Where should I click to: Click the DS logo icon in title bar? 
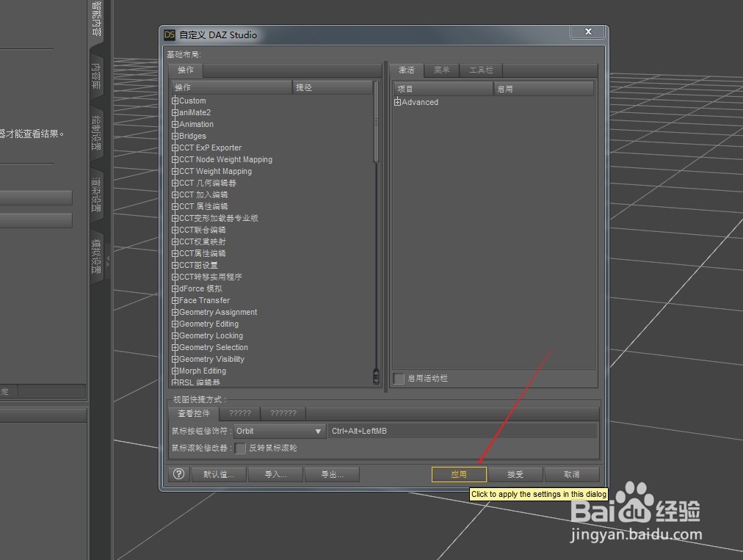click(169, 34)
